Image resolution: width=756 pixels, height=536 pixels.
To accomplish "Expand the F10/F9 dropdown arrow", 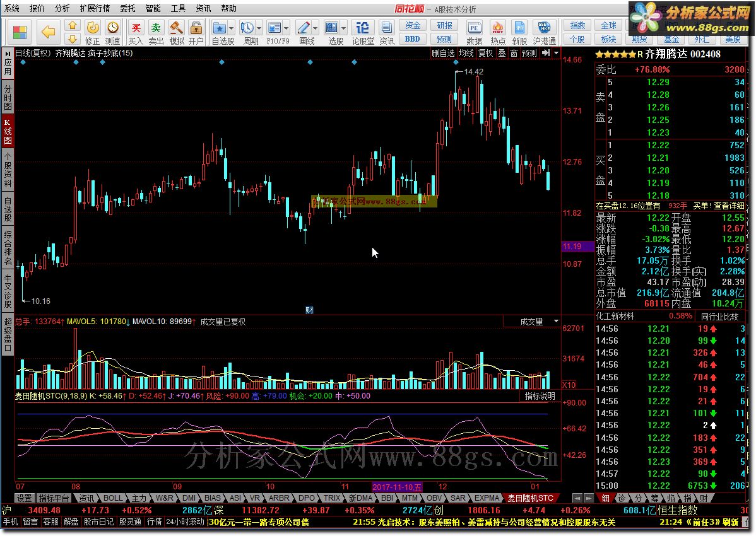I will pos(286,28).
